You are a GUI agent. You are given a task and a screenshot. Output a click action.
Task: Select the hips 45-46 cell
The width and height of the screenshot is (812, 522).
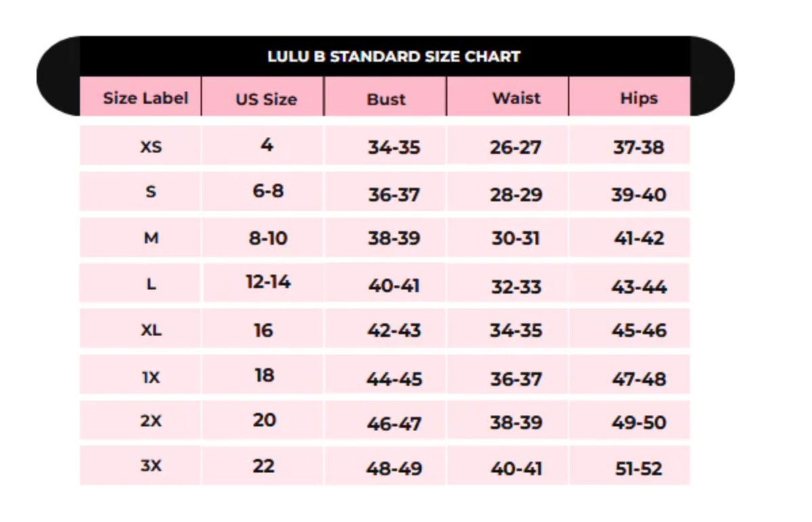pyautogui.click(x=638, y=331)
